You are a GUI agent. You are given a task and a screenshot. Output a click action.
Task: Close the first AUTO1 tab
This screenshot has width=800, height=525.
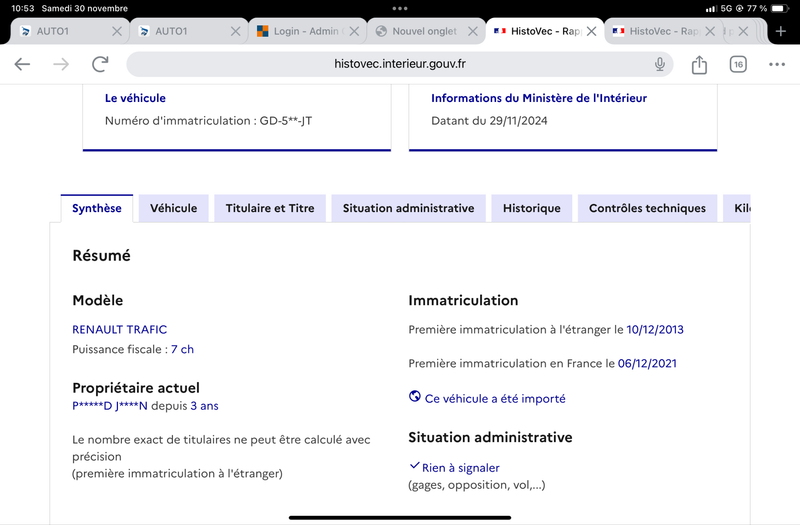pyautogui.click(x=117, y=31)
